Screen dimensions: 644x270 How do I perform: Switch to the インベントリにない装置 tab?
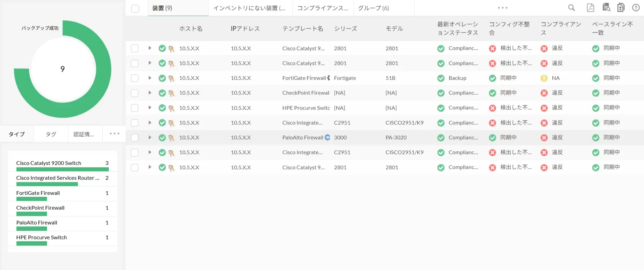point(250,8)
